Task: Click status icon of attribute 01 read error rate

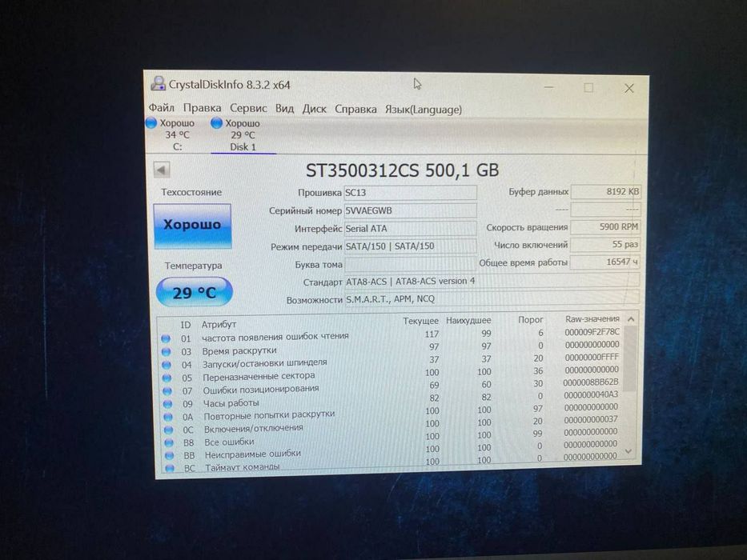Action: (165, 338)
